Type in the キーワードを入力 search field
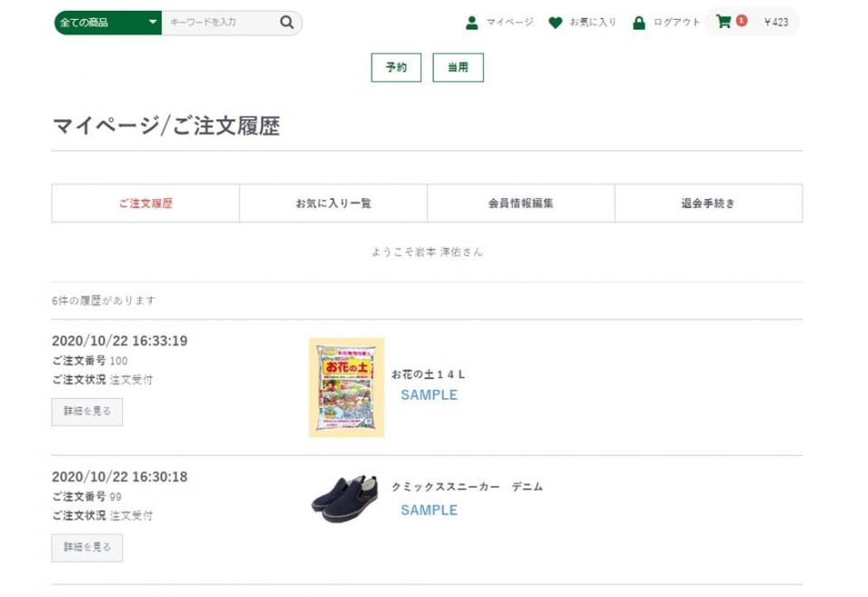The width and height of the screenshot is (868, 597). [x=220, y=23]
